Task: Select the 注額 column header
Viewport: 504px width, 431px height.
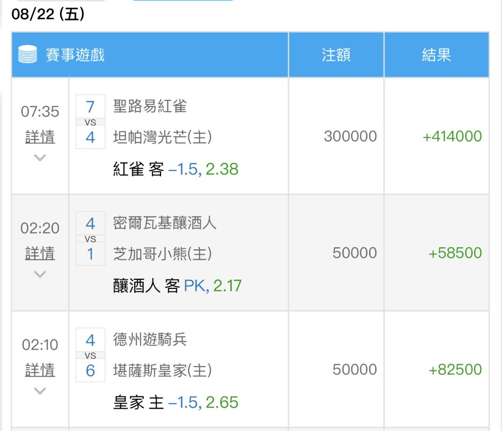Action: point(336,55)
